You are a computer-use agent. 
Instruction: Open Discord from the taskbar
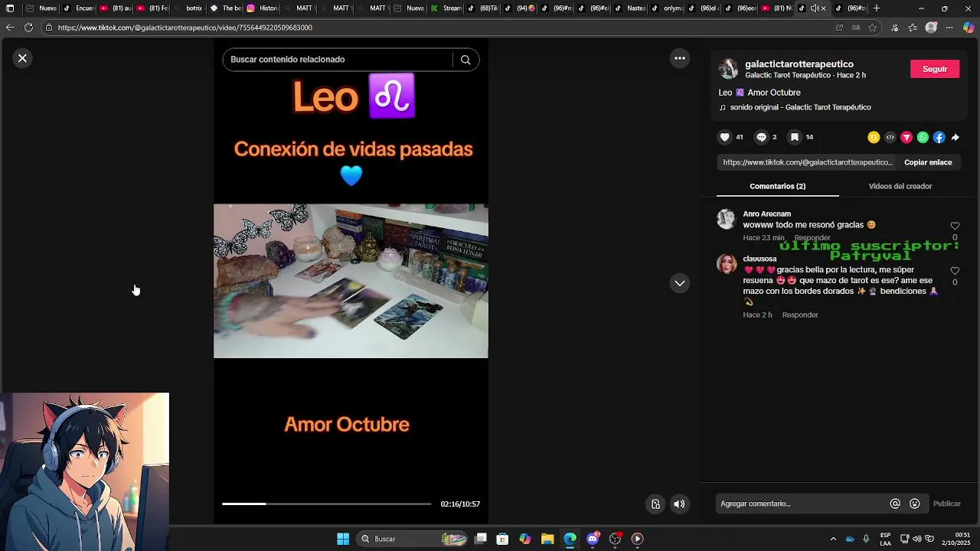tap(593, 539)
